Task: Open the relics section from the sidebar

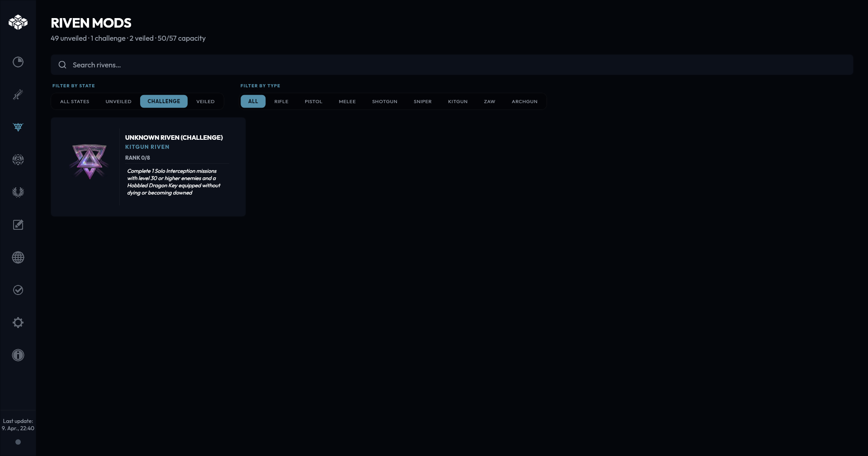Action: (18, 160)
